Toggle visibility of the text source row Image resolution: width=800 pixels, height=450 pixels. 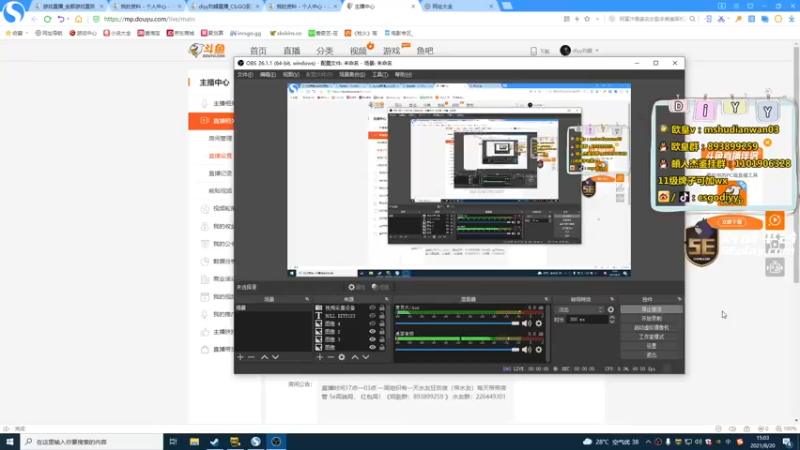pos(372,316)
